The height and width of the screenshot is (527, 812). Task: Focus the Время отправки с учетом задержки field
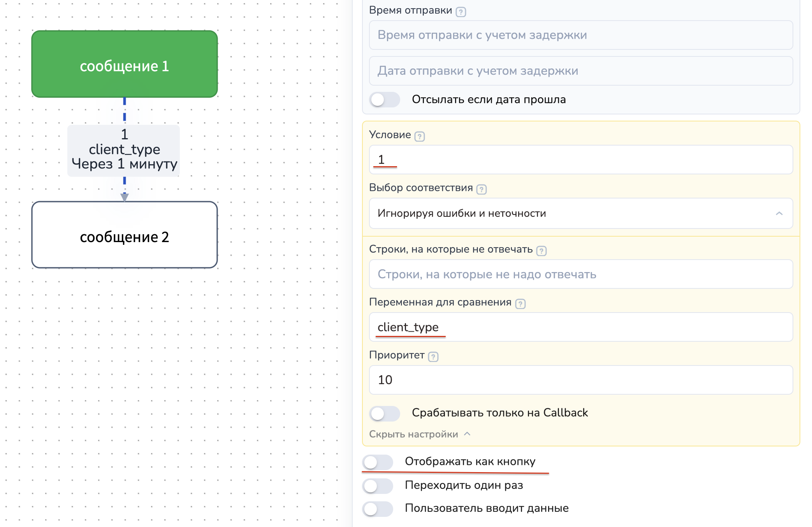click(x=580, y=35)
